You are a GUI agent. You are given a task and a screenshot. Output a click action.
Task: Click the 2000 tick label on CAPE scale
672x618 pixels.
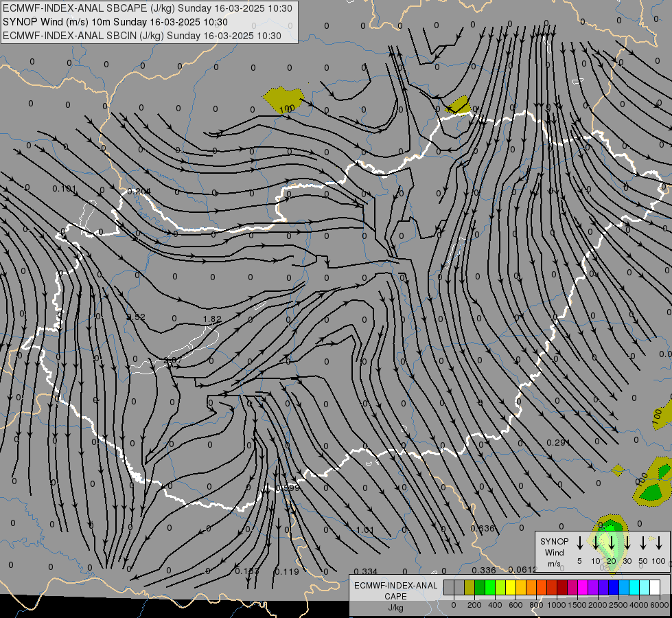click(x=597, y=605)
